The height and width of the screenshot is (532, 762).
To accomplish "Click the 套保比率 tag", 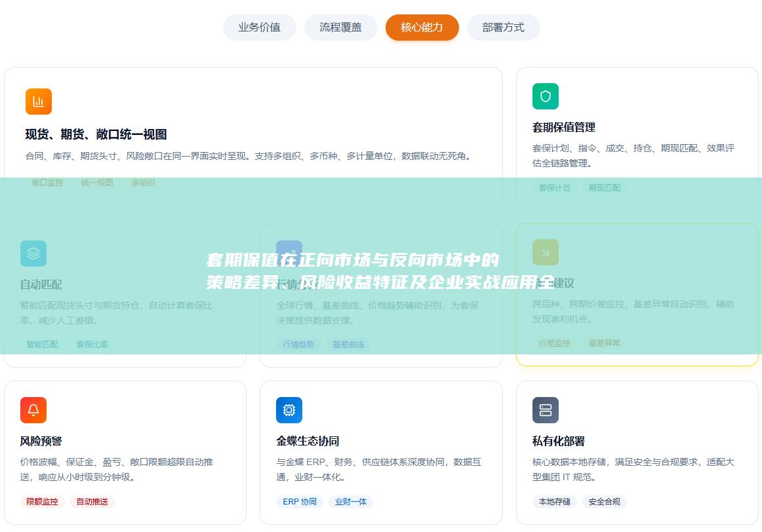I will (92, 345).
